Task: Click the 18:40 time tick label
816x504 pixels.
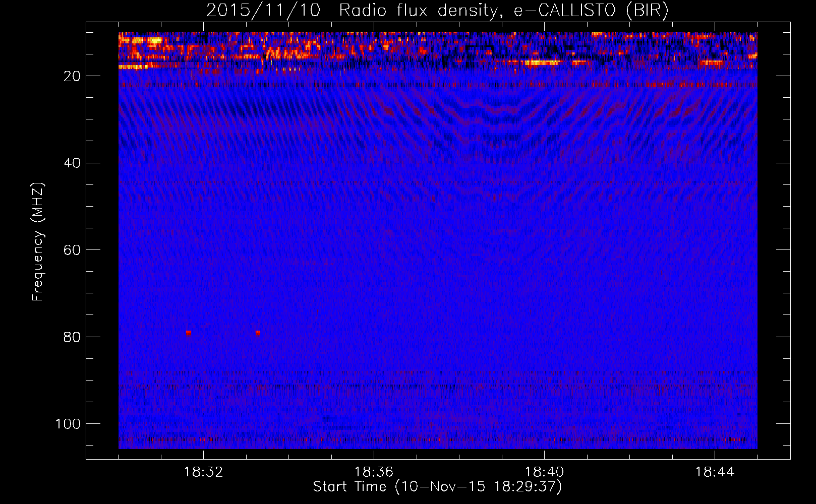Action: tap(544, 472)
